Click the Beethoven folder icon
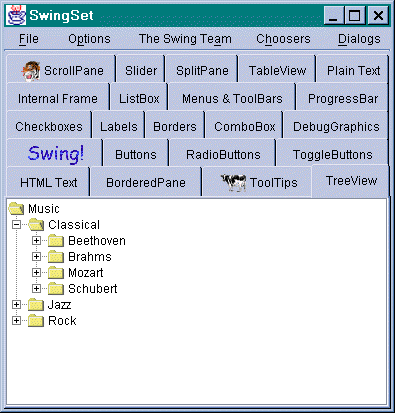Screen dimensions: 395x413 tap(56, 241)
